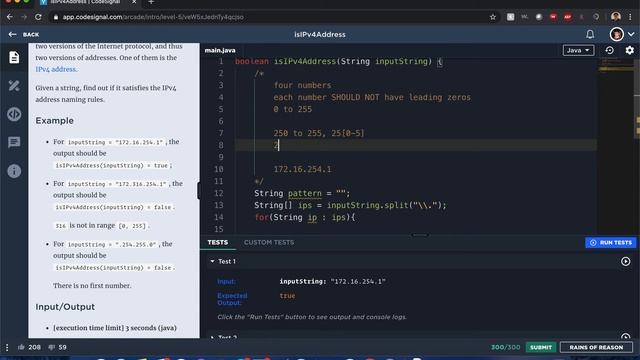Open the comments chat sidebar icon
The width and height of the screenshot is (640, 360).
click(14, 142)
